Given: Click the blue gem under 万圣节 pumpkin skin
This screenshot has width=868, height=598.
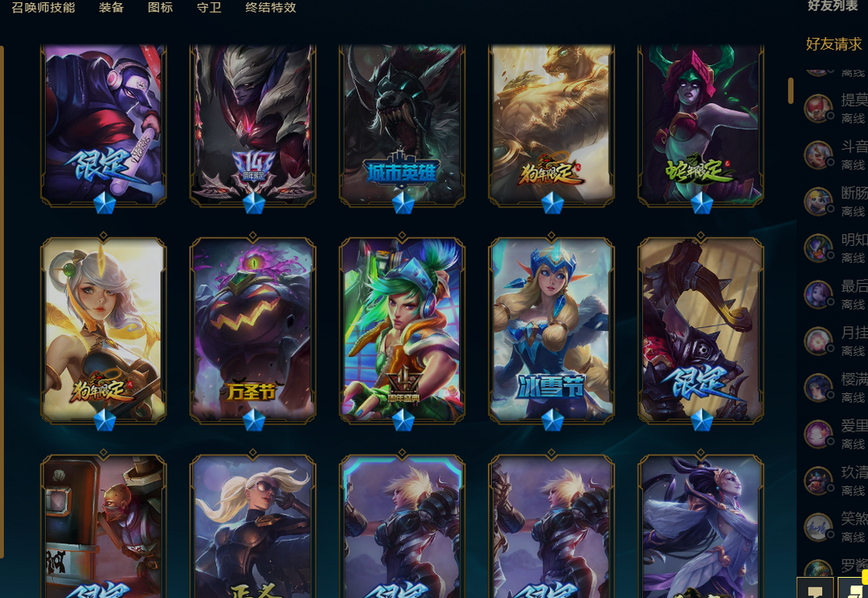Looking at the screenshot, I should pos(253,420).
